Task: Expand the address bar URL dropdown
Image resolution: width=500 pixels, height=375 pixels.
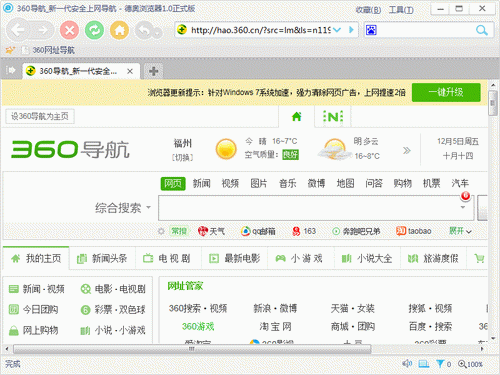Action: point(337,30)
